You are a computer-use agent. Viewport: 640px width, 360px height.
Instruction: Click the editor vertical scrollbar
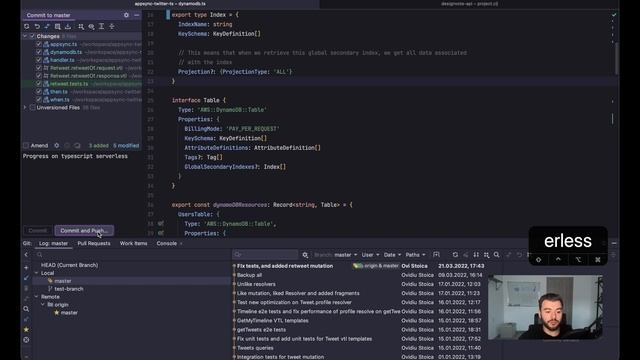[616, 59]
